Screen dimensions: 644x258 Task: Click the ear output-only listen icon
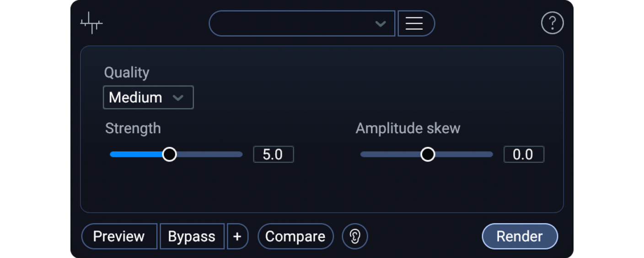point(355,236)
